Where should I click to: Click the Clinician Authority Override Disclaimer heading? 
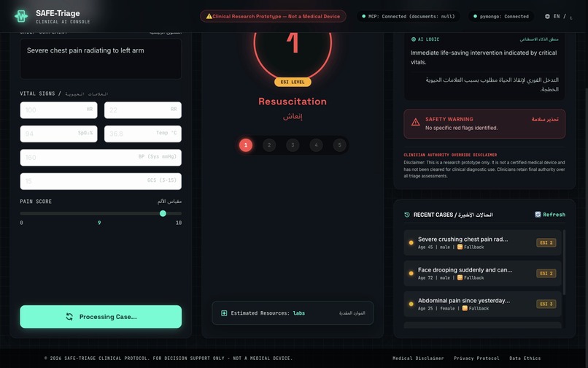(x=450, y=155)
